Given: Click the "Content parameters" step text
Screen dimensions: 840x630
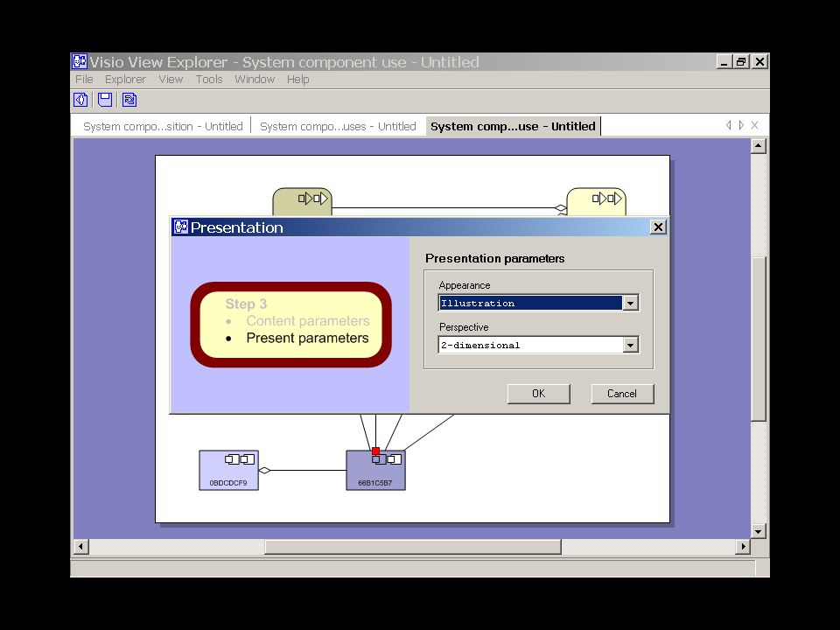Looking at the screenshot, I should [308, 321].
